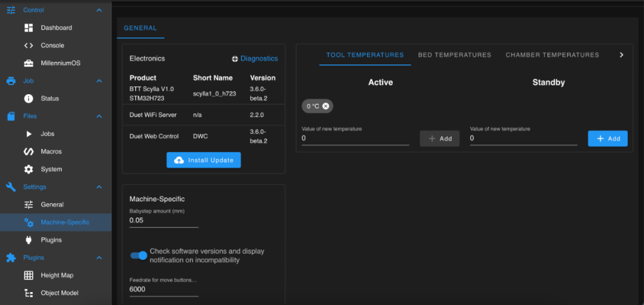The height and width of the screenshot is (305, 644).
Task: Click the Jobs play arrow icon
Action: click(x=29, y=134)
